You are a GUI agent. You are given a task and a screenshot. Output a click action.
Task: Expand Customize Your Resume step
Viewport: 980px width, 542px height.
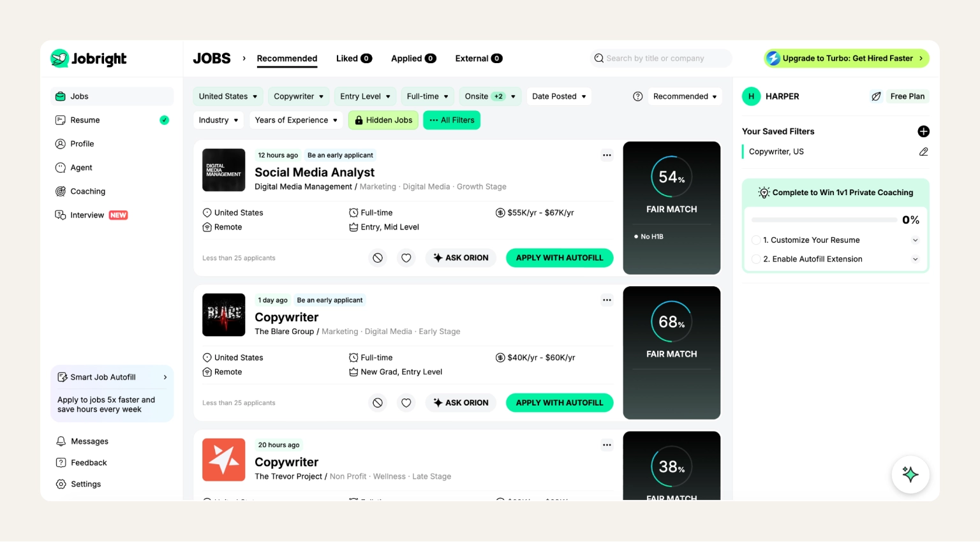(x=915, y=240)
